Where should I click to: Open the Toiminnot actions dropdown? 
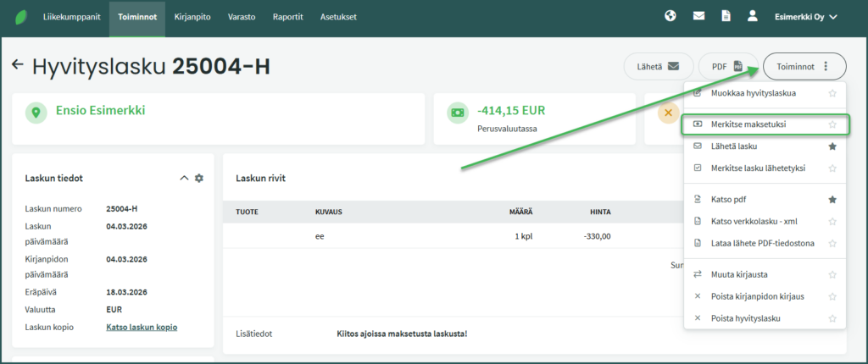click(804, 66)
